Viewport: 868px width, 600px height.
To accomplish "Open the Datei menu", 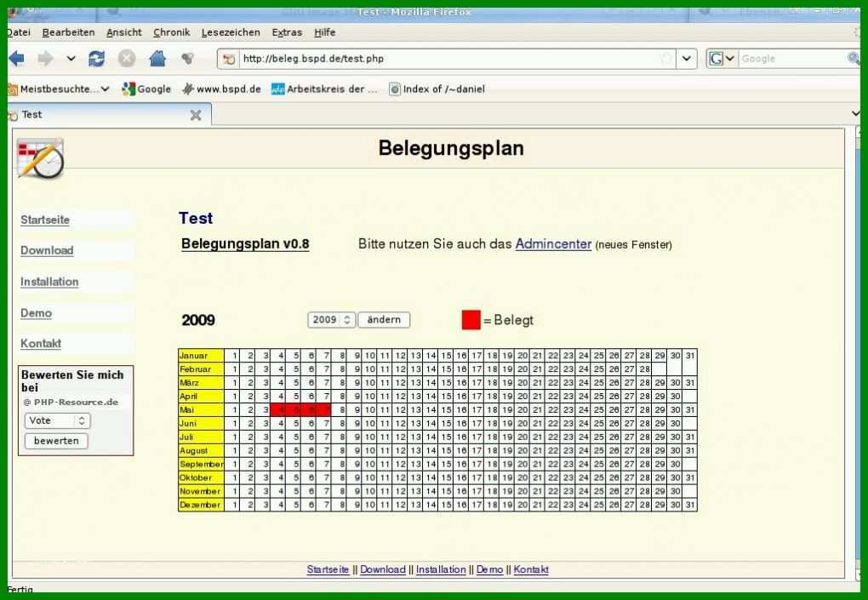I will click(19, 32).
